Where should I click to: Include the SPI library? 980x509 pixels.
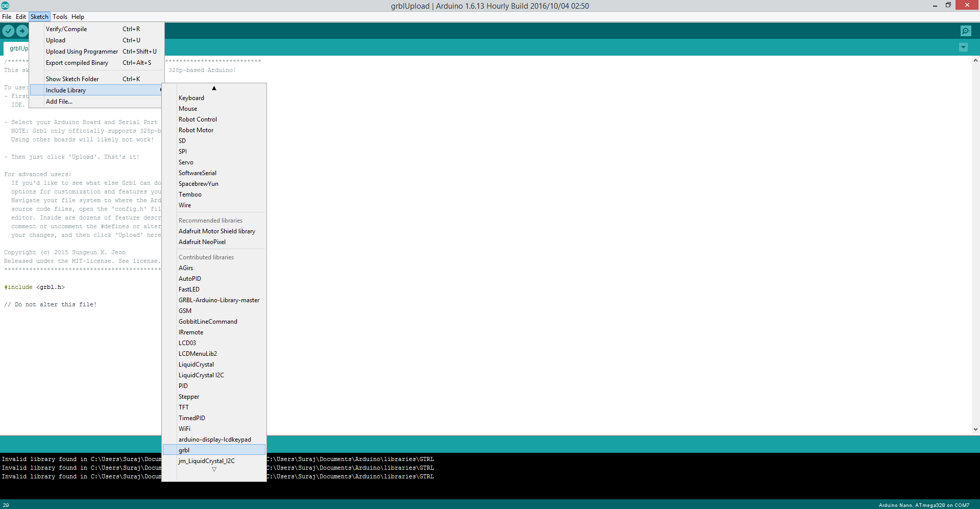tap(214, 152)
